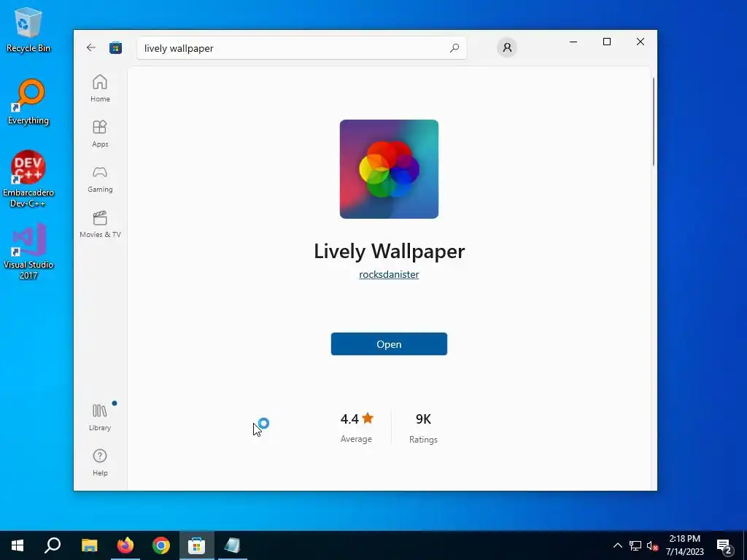Select the Recycle Bin desktop icon
Viewport: 747px width, 560px height.
(28, 30)
